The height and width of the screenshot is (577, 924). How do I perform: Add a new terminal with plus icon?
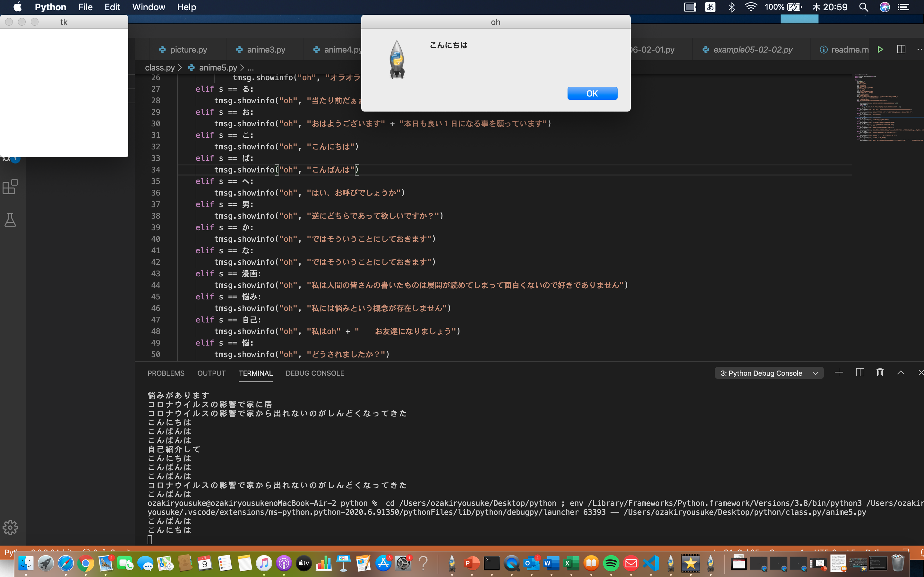tap(839, 372)
